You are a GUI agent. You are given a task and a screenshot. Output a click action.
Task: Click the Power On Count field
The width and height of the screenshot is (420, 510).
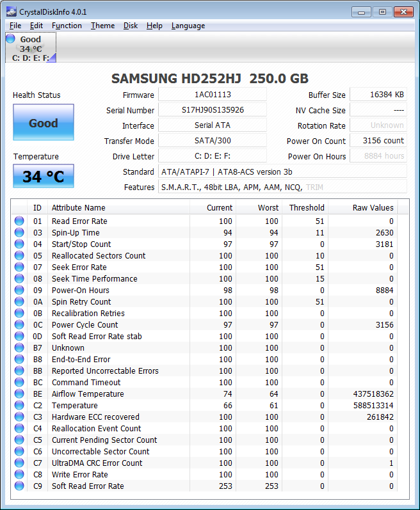point(378,141)
